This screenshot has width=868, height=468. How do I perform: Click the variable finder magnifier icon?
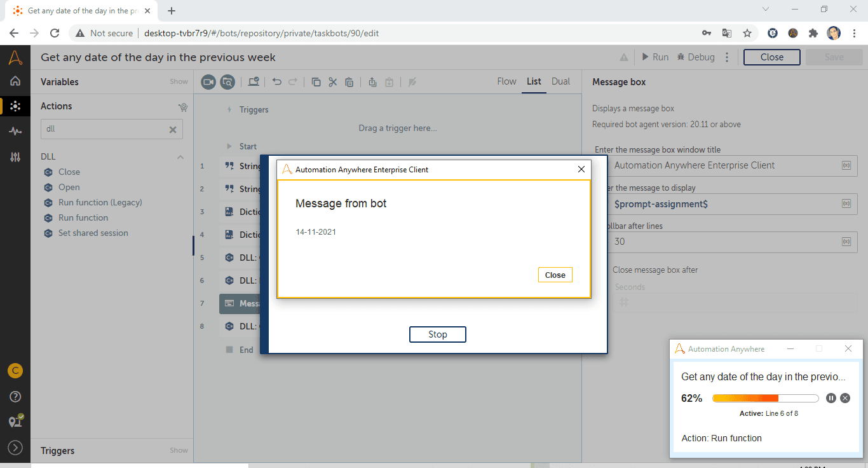coord(227,81)
